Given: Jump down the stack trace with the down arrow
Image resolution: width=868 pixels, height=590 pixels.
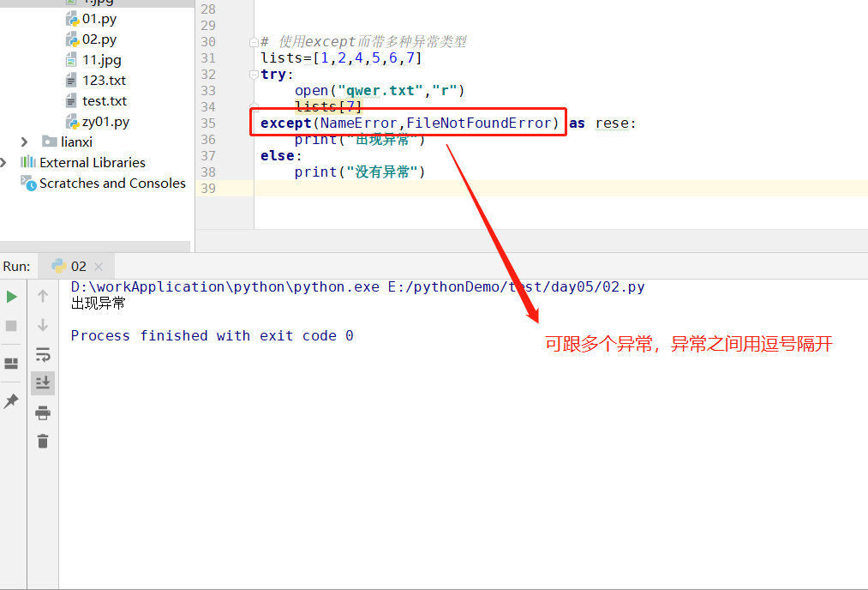Looking at the screenshot, I should click(x=43, y=325).
